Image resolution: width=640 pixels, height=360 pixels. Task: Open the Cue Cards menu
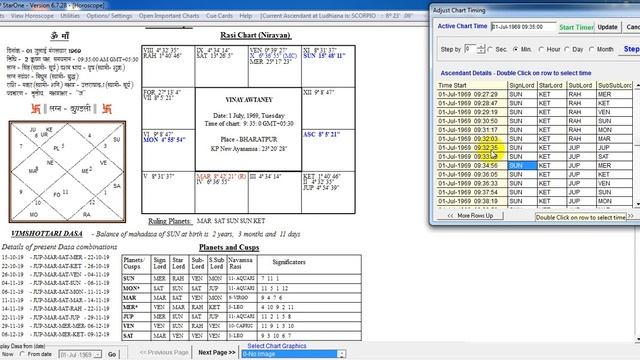tap(219, 16)
